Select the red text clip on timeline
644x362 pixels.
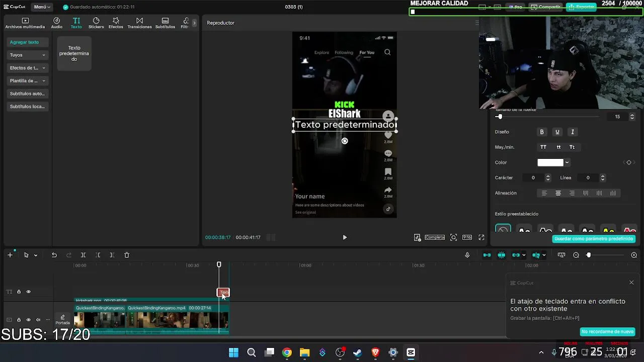coord(223,293)
